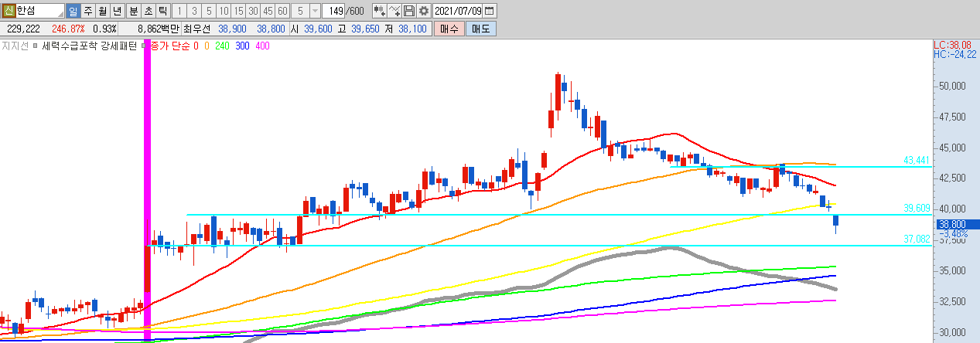The height and width of the screenshot is (343, 980).
Task: Click the magenta 400 moving average label
Action: click(262, 46)
